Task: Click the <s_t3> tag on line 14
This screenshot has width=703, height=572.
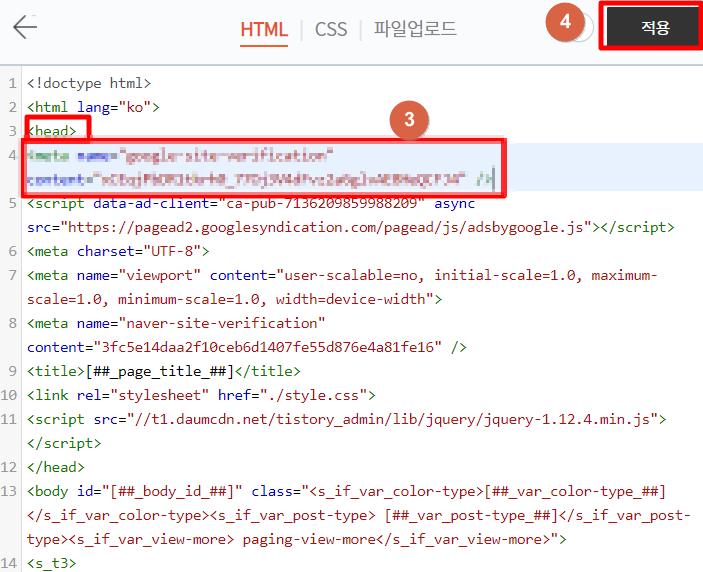Action: click(52, 563)
